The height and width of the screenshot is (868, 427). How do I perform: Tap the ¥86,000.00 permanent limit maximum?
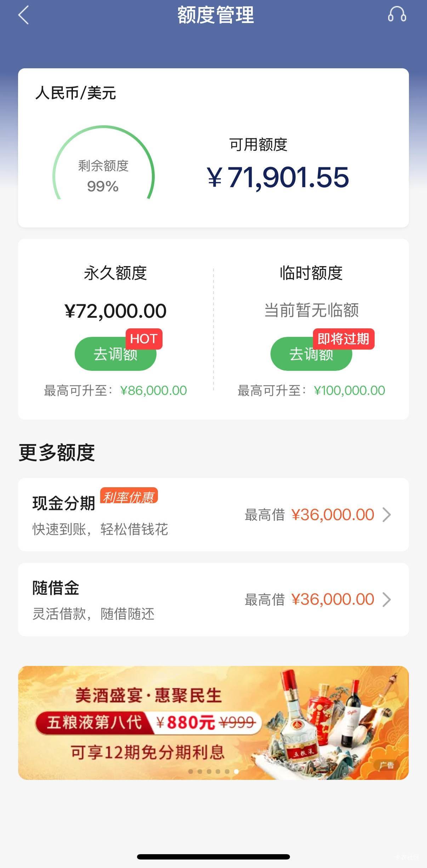pos(154,391)
